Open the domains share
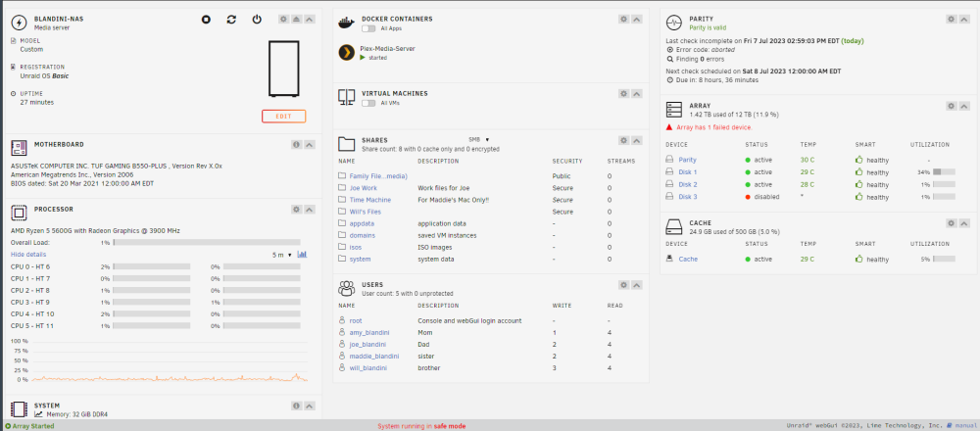This screenshot has width=980, height=431. point(363,235)
